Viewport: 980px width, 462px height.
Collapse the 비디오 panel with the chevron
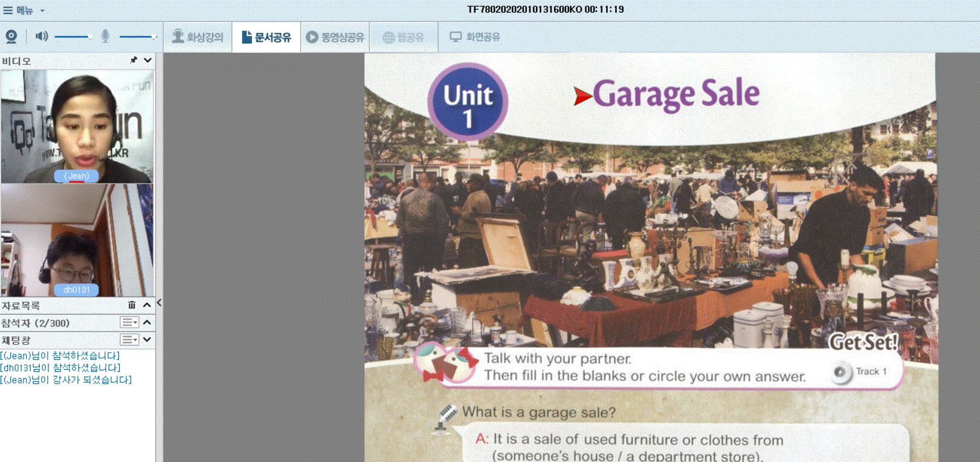pos(147,60)
